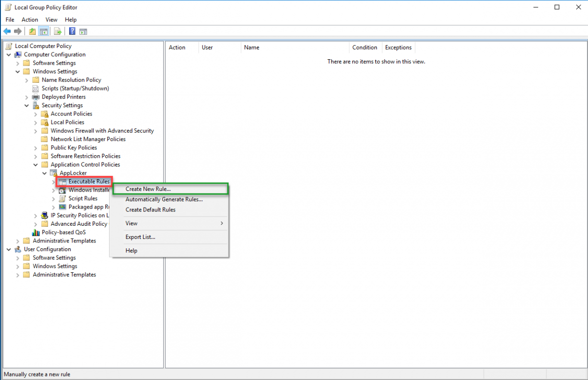
Task: Click Create Default Rules in context menu
Action: click(150, 210)
